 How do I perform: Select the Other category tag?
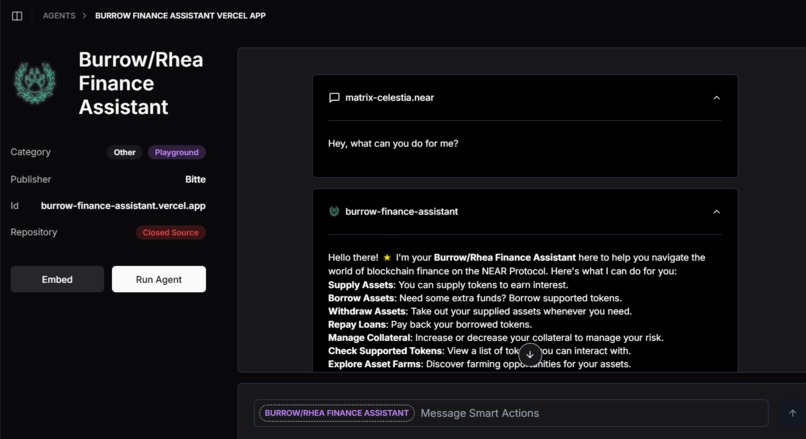pos(124,152)
